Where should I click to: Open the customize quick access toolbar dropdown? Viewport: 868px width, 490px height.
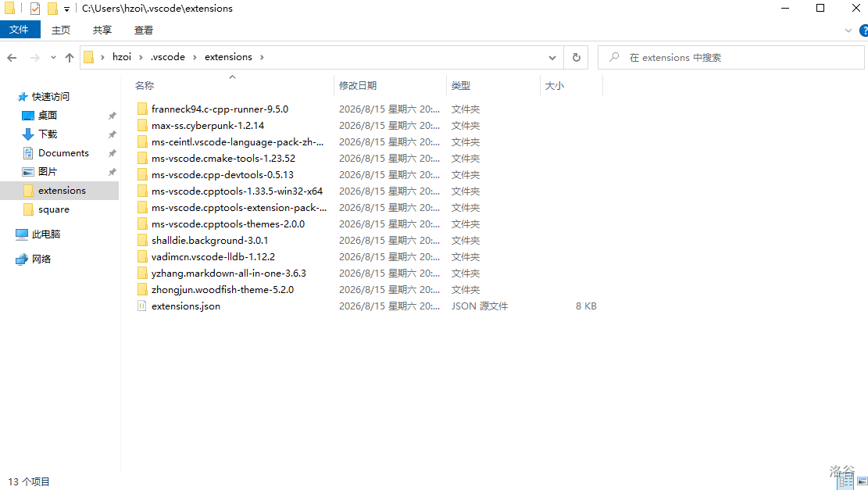[66, 9]
